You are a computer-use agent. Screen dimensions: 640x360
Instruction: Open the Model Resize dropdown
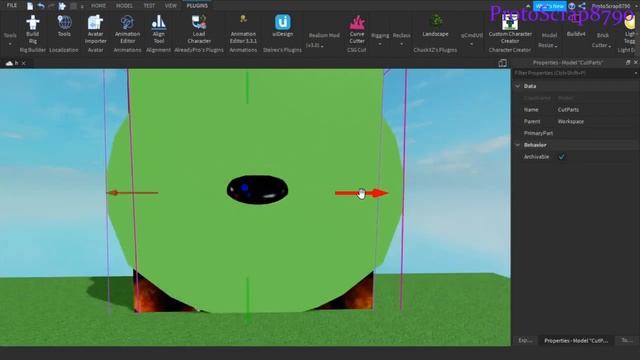(549, 40)
